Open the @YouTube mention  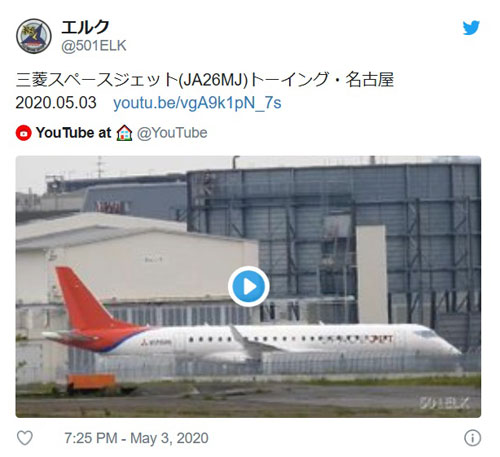(172, 133)
